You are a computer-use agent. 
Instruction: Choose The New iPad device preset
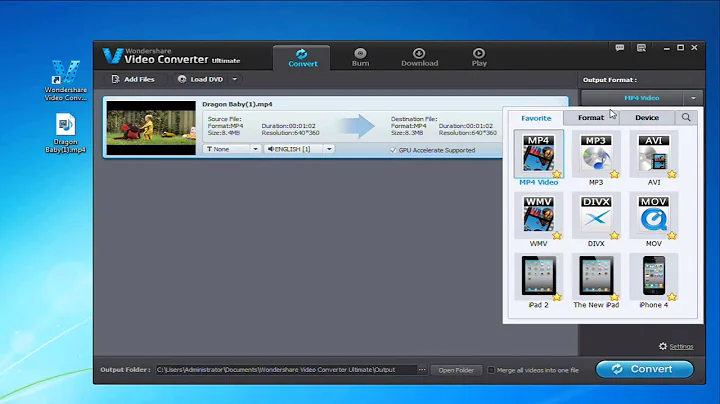596,276
